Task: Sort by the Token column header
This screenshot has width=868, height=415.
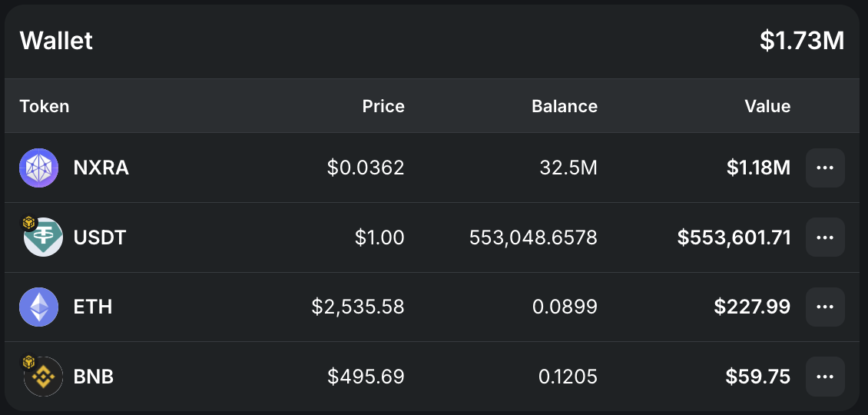Action: (x=45, y=106)
